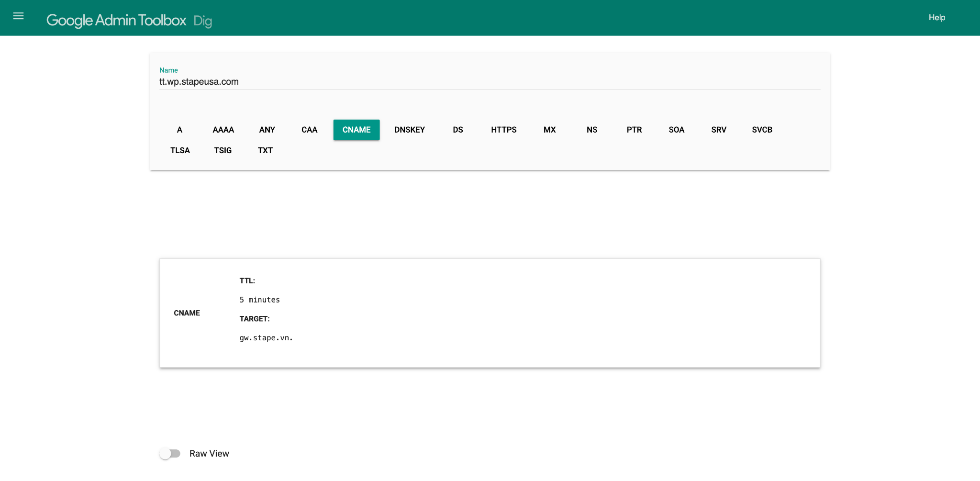
Task: Click the Name input field
Action: coord(490,82)
